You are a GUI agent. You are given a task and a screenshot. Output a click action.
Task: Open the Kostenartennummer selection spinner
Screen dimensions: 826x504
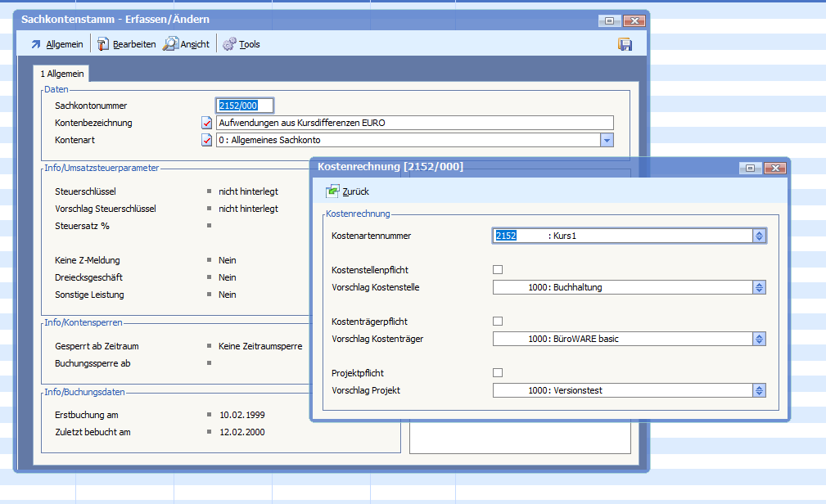[x=759, y=236]
